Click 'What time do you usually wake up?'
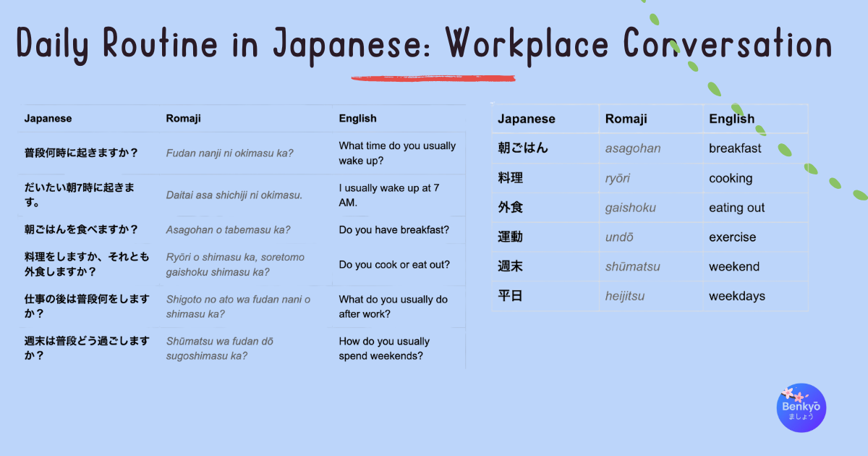 397,153
